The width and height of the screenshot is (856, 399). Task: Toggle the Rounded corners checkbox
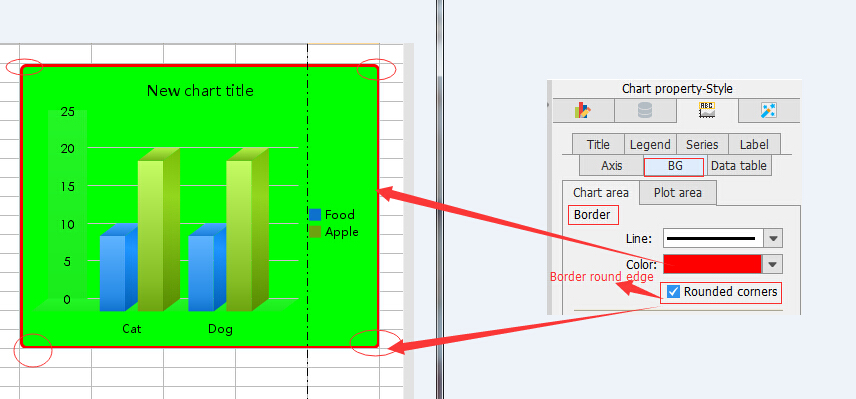674,292
